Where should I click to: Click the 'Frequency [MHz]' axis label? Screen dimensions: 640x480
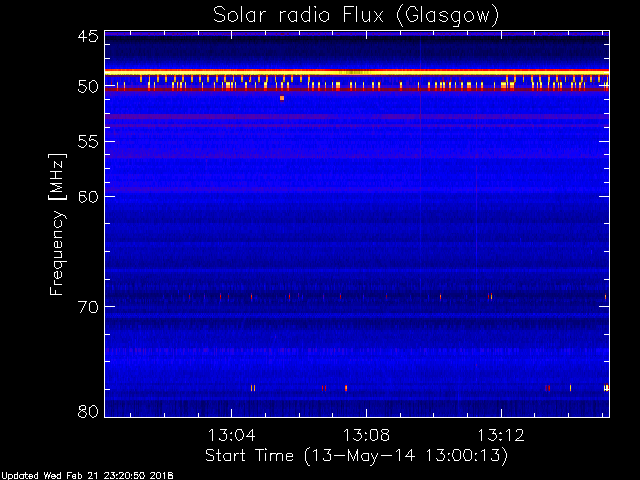point(57,224)
